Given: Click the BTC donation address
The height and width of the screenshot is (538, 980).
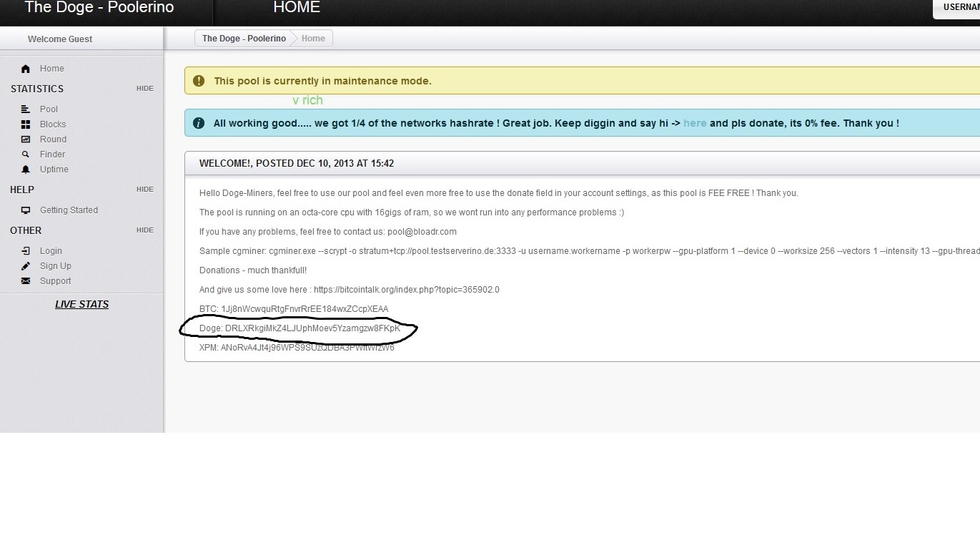Looking at the screenshot, I should point(294,309).
